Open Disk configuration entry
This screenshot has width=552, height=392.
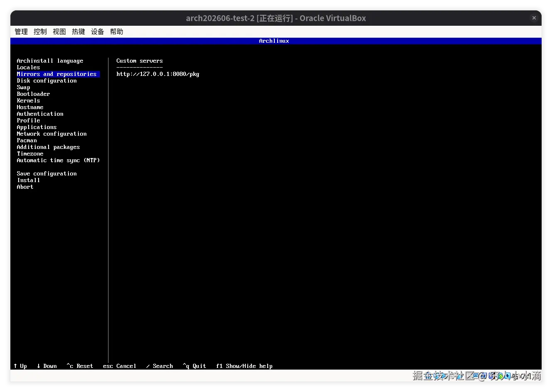point(46,81)
